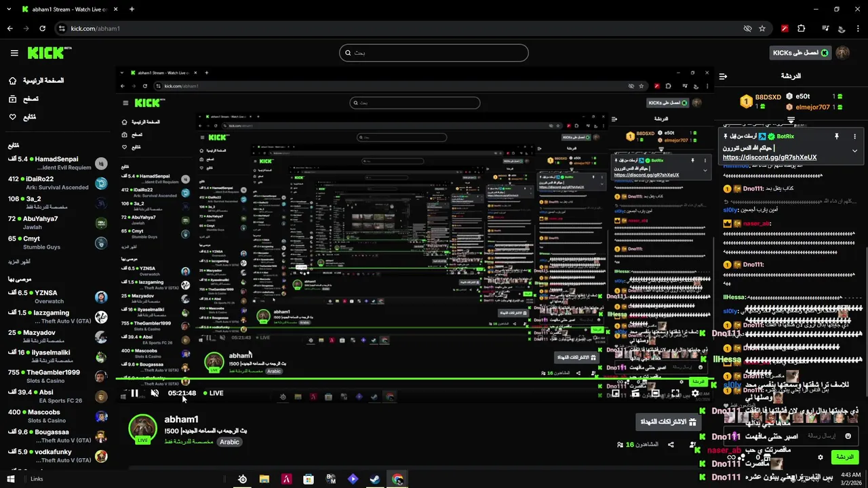The width and height of the screenshot is (868, 488).
Task: Open video player settings gear
Action: [694, 393]
